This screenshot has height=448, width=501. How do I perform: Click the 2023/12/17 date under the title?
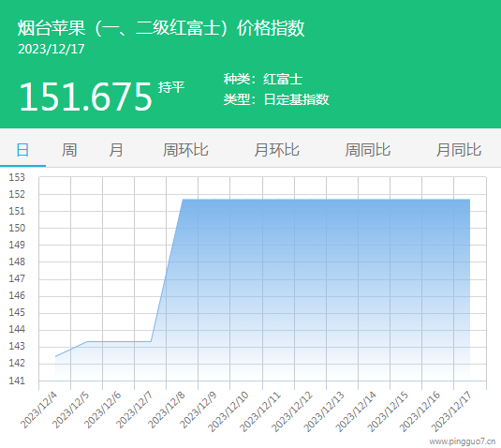[x=52, y=49]
